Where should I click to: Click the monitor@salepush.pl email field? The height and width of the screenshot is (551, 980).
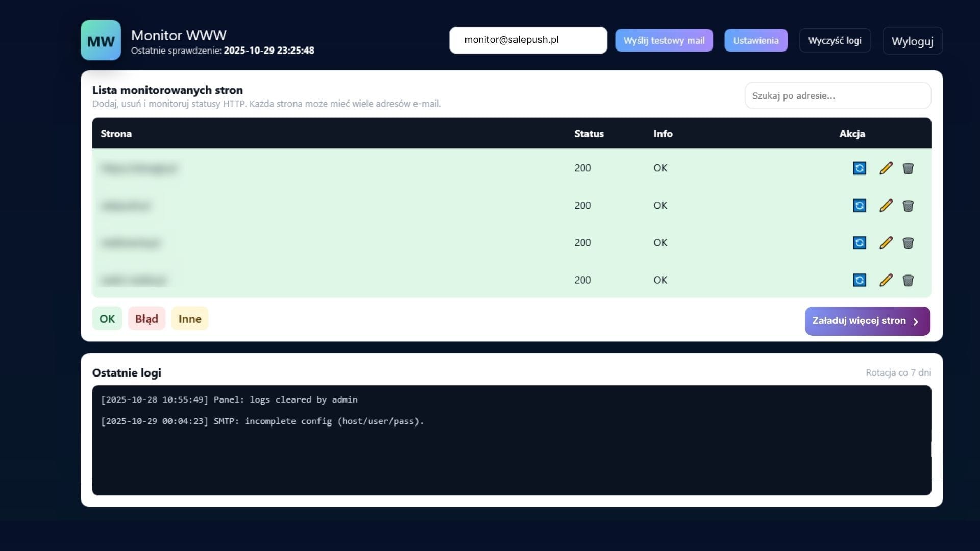point(528,40)
